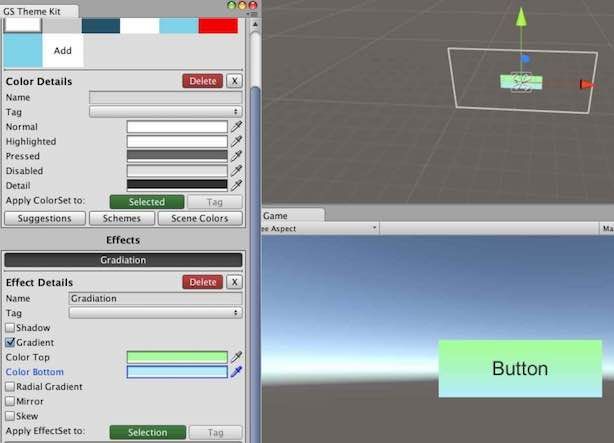Screen dimensions: 614x443
Task: Pick Color Top with eyedropper
Action: [237, 357]
